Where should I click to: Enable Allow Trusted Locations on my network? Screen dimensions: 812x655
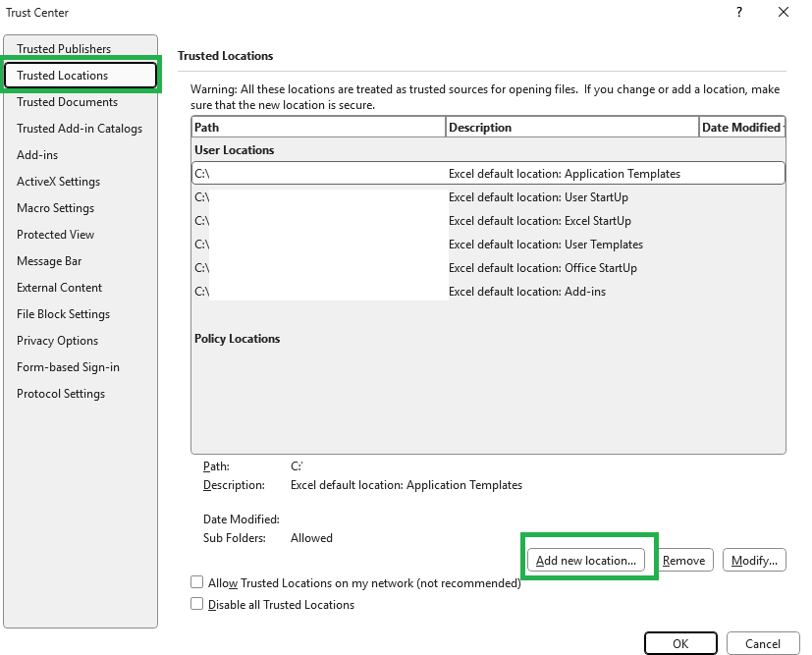click(196, 582)
